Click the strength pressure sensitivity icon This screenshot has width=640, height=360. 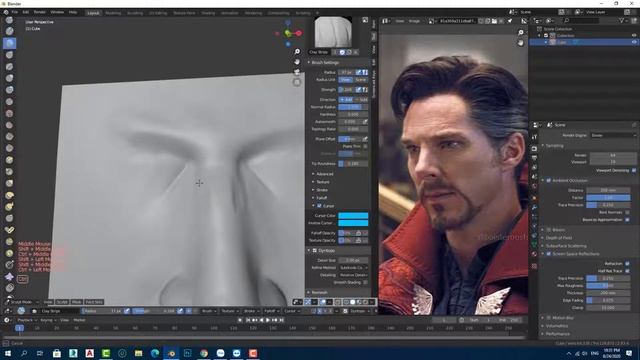click(x=358, y=89)
